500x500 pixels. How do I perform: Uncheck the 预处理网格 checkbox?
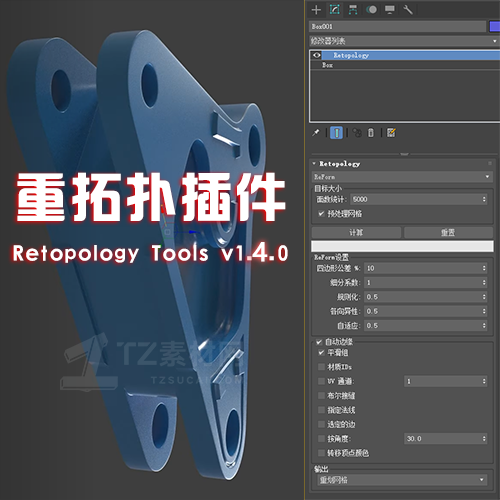(321, 214)
